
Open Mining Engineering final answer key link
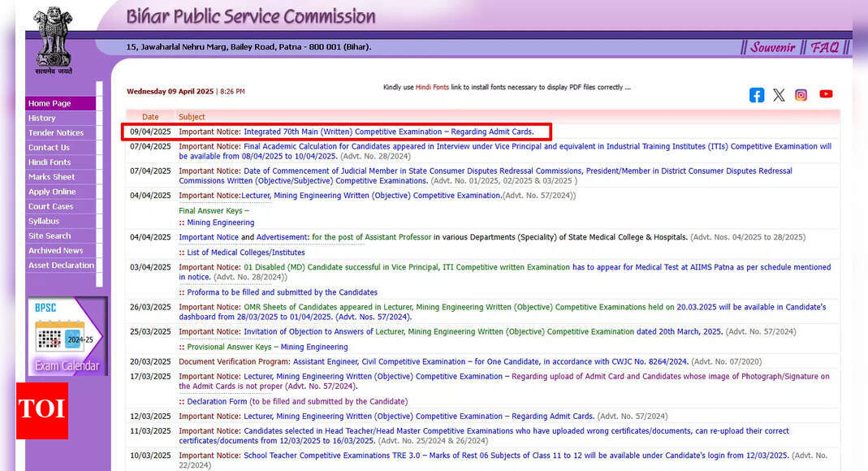(220, 223)
